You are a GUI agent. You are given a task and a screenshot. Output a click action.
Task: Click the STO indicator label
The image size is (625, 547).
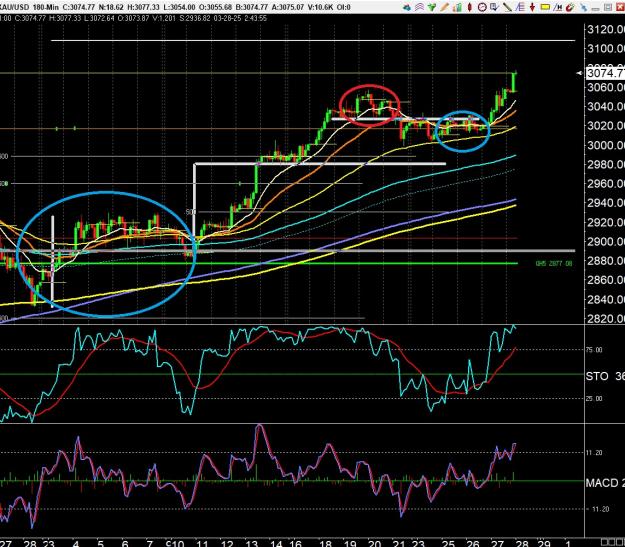597,376
